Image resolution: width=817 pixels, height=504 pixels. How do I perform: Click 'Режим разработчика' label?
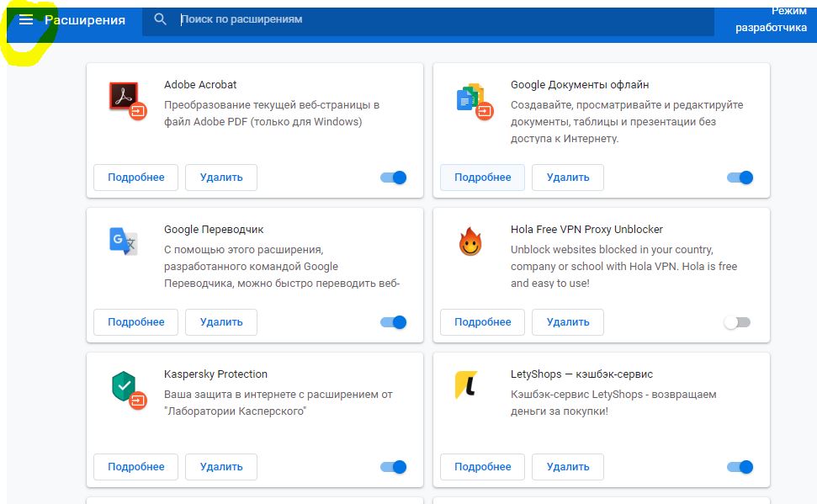coord(772,19)
